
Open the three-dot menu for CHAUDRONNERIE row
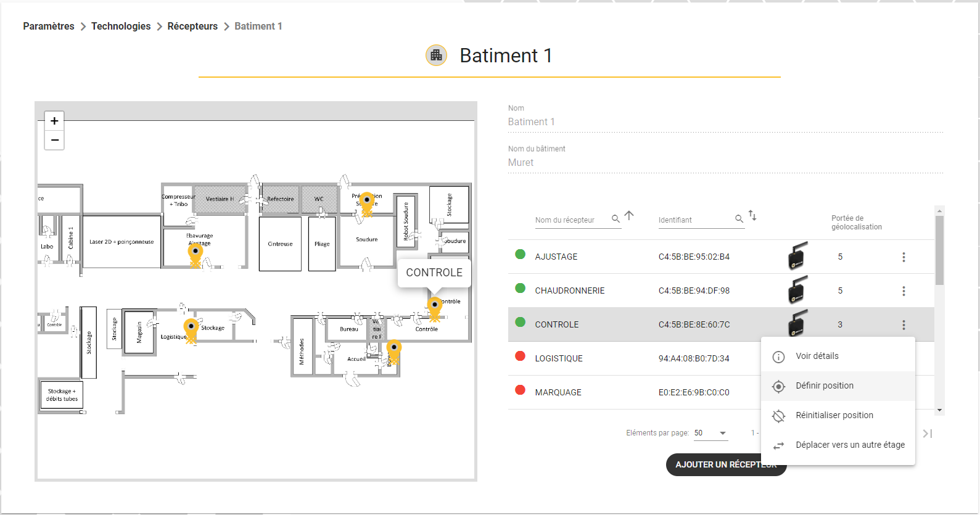point(904,291)
